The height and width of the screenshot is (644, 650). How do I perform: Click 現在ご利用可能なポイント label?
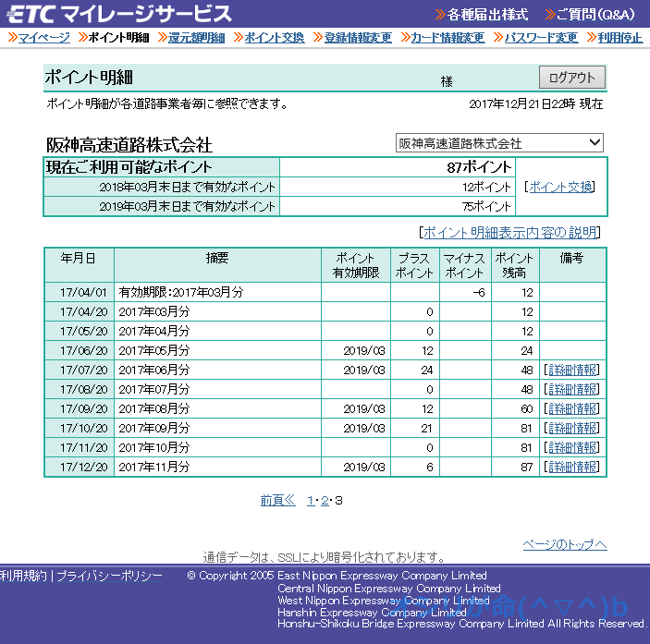point(129,167)
